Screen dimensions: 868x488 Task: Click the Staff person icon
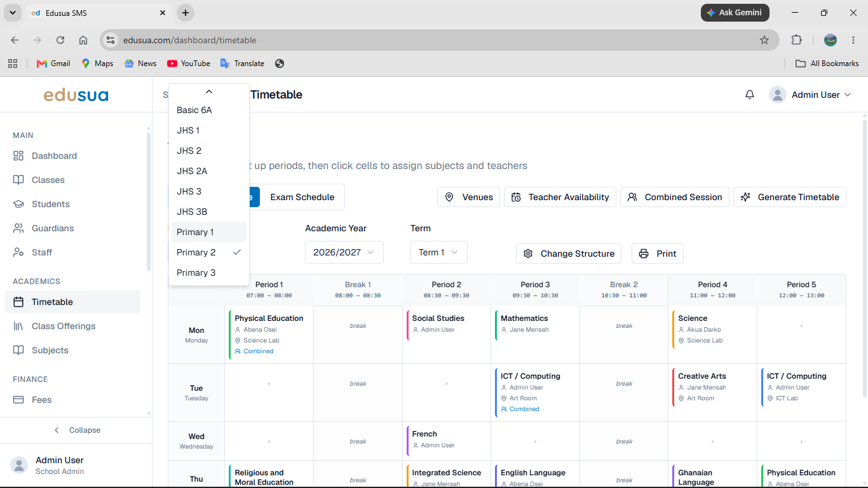click(x=18, y=252)
